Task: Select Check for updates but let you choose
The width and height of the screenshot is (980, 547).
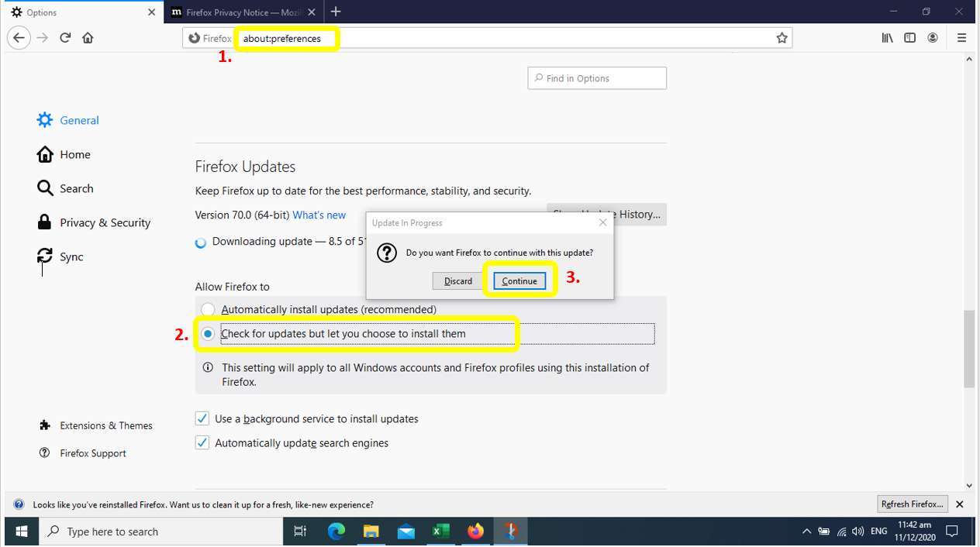Action: pyautogui.click(x=208, y=334)
